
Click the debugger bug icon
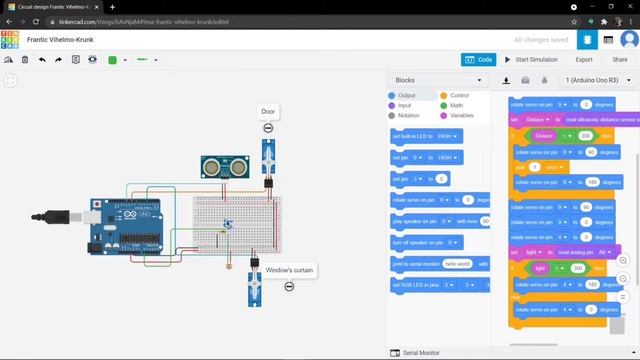pos(544,80)
